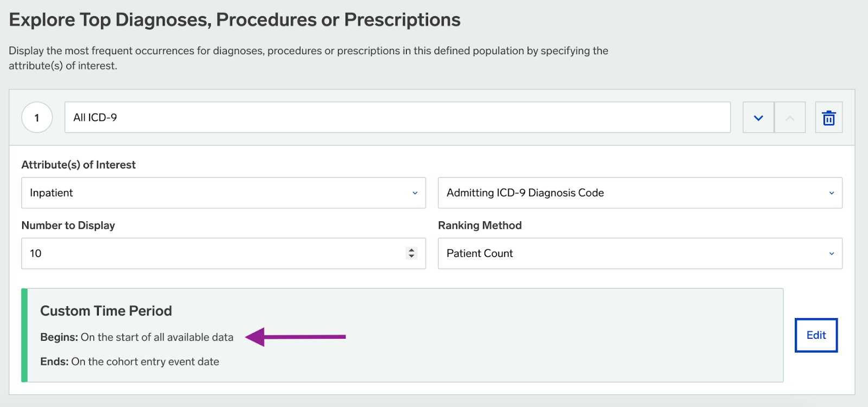Expand the Admitting ICD-9 Diagnosis Code dropdown
This screenshot has height=407, width=868.
tap(640, 193)
